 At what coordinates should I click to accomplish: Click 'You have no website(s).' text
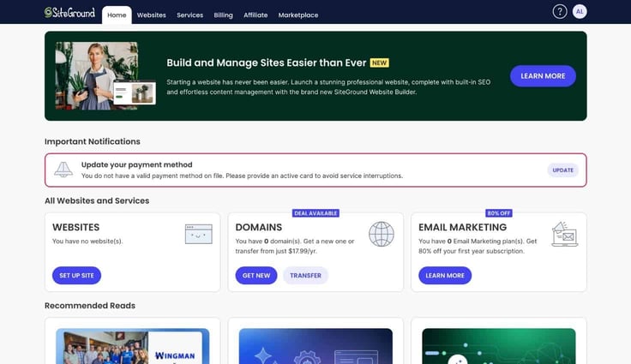(87, 242)
